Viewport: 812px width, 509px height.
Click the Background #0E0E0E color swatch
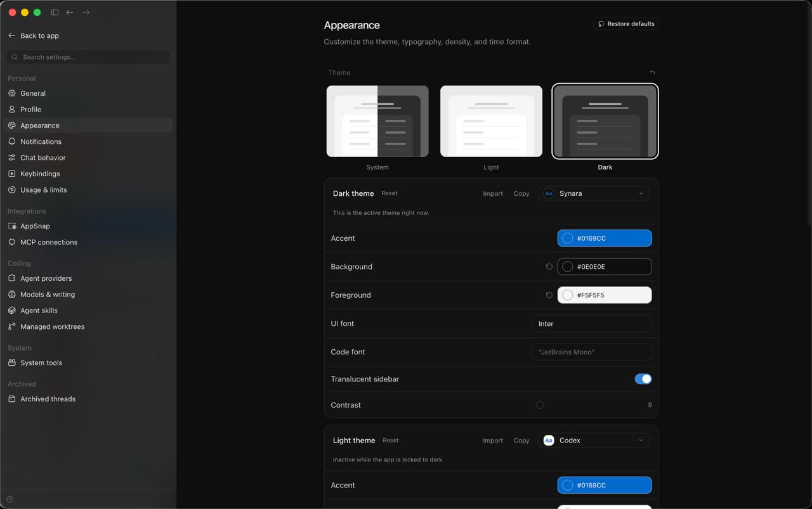(x=605, y=267)
